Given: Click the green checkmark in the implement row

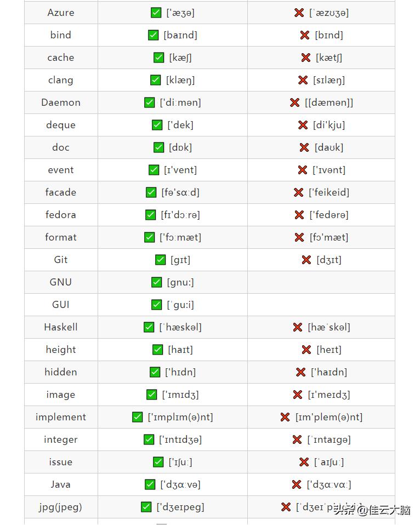Looking at the screenshot, I should tap(138, 417).
